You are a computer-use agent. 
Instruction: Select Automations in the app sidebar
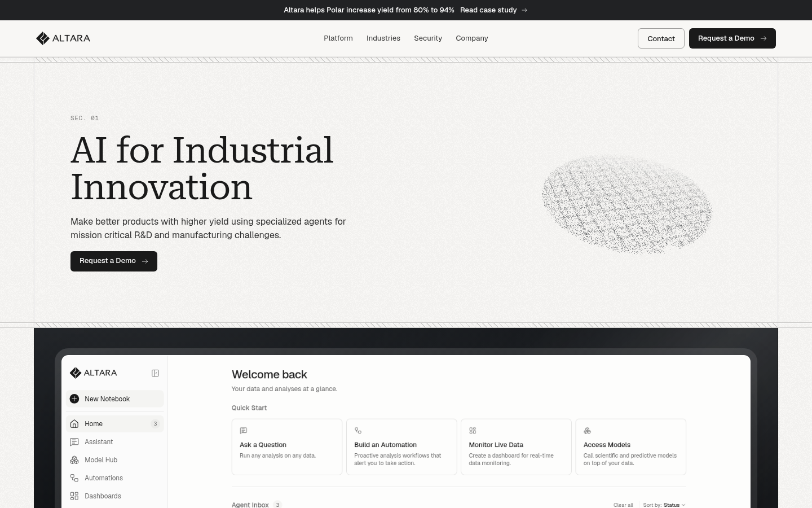[114, 478]
